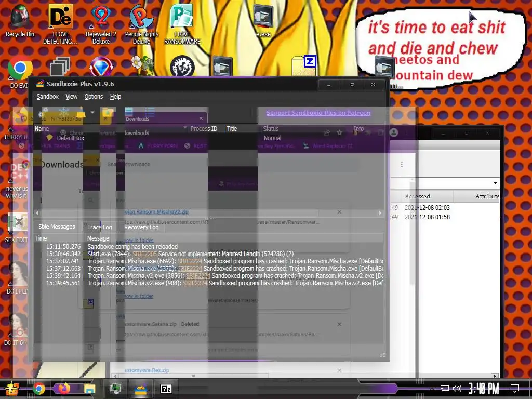
Task: Close the Downloads browser tab
Action: [201, 118]
